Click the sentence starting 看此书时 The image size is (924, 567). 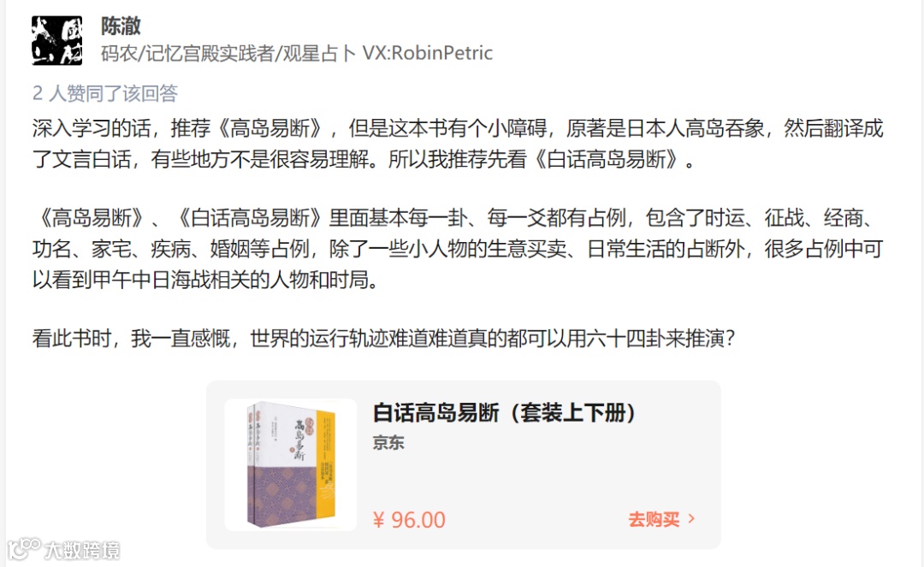click(x=383, y=339)
